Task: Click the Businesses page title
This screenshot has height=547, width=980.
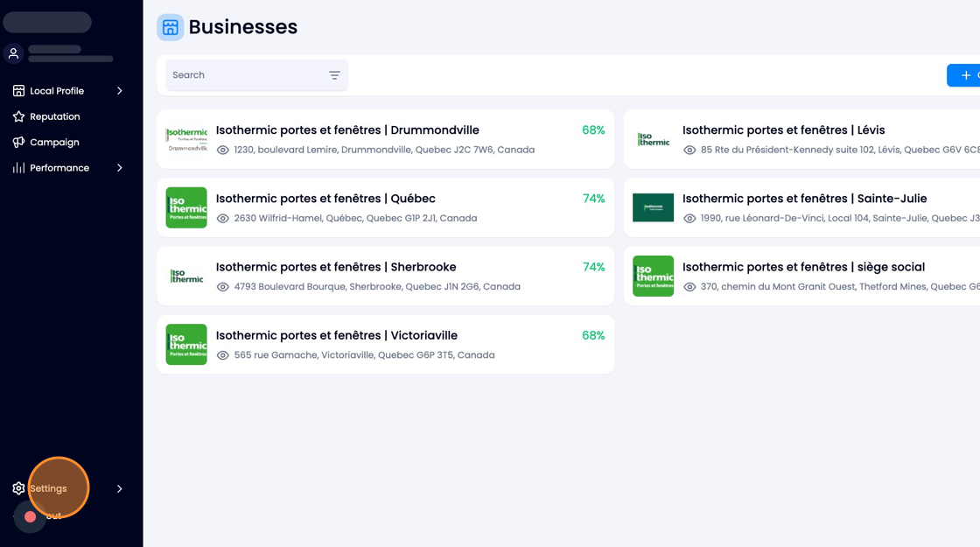Action: tap(243, 27)
